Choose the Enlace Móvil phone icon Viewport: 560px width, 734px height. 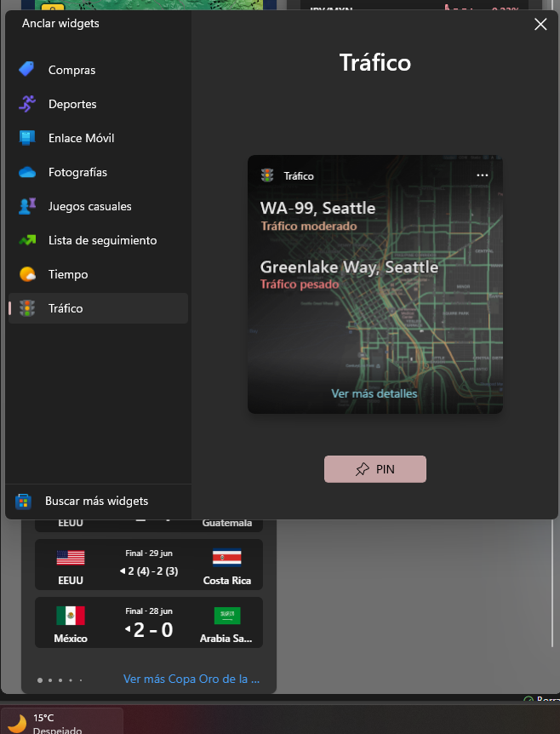(x=27, y=138)
